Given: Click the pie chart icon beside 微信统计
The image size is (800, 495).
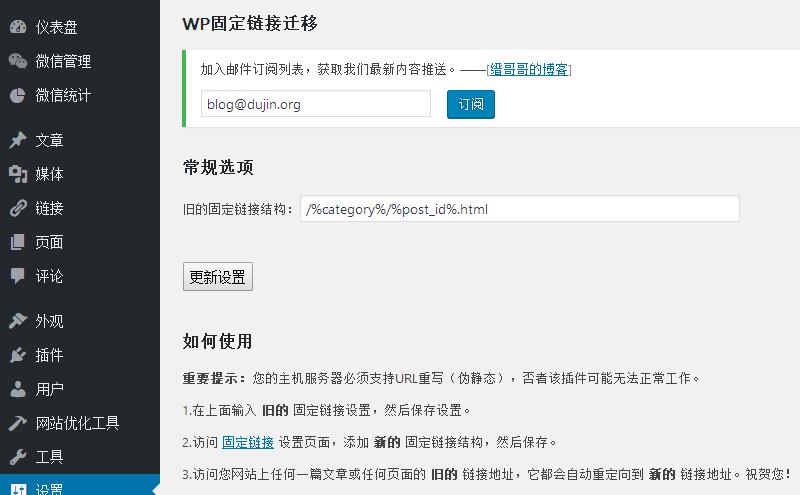Looking at the screenshot, I should tap(18, 95).
